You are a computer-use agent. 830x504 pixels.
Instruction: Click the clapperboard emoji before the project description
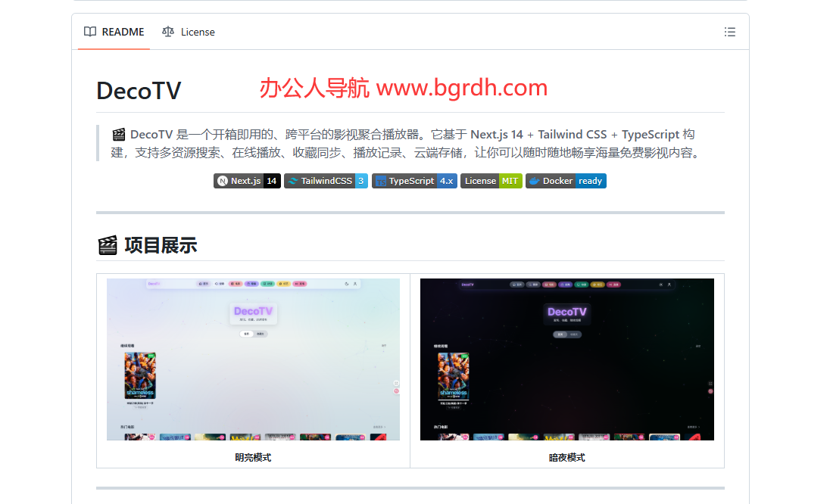pyautogui.click(x=117, y=134)
